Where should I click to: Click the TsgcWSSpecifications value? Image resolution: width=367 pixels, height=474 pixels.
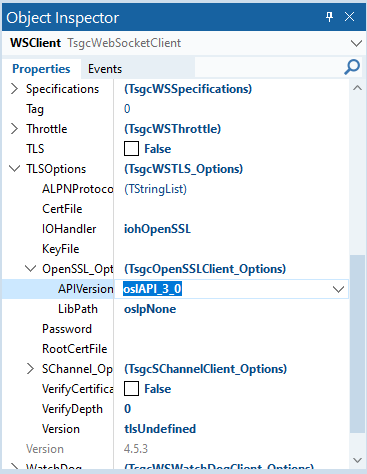pos(188,89)
